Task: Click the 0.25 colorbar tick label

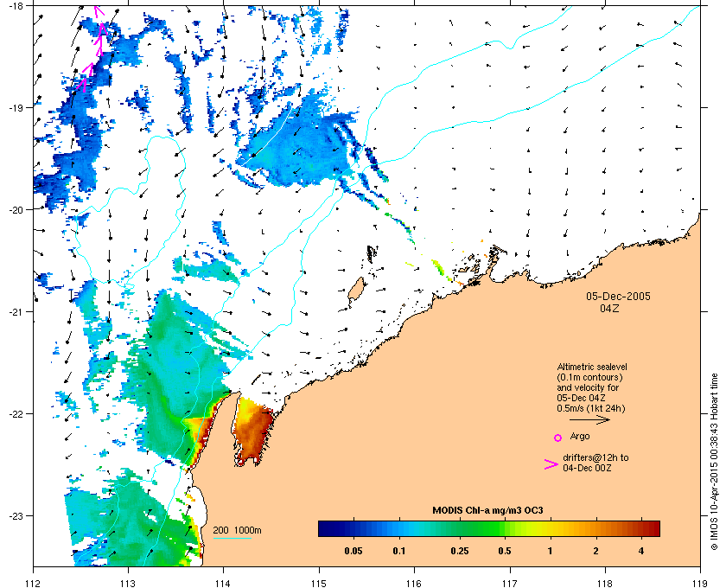Action: click(x=459, y=551)
